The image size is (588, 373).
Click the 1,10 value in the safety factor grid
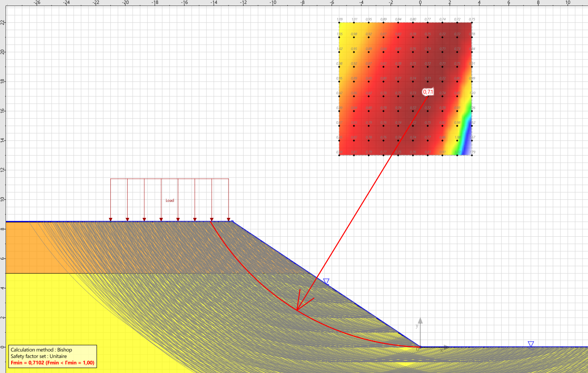(472, 93)
